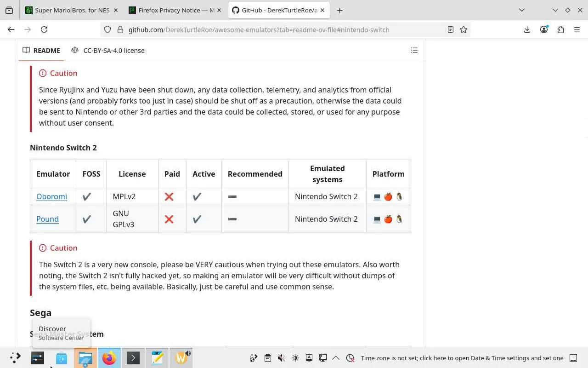Open Firefox View workspace icon
This screenshot has height=368, width=588.
[x=9, y=10]
